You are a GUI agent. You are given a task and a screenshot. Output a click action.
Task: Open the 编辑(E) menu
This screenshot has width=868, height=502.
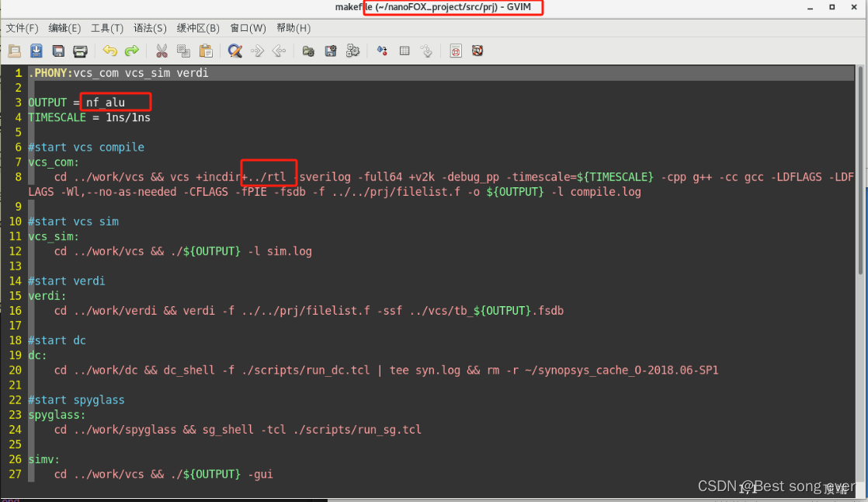pyautogui.click(x=64, y=28)
